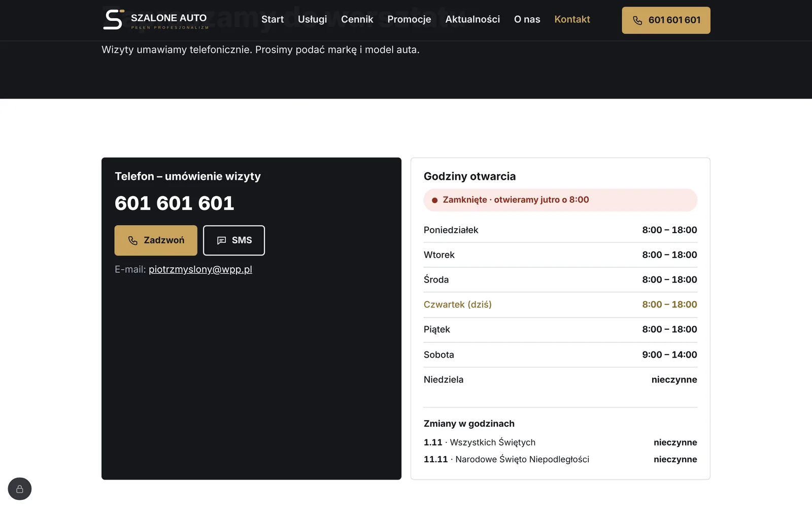The height and width of the screenshot is (508, 812).
Task: Navigate to Promocje
Action: pos(409,19)
